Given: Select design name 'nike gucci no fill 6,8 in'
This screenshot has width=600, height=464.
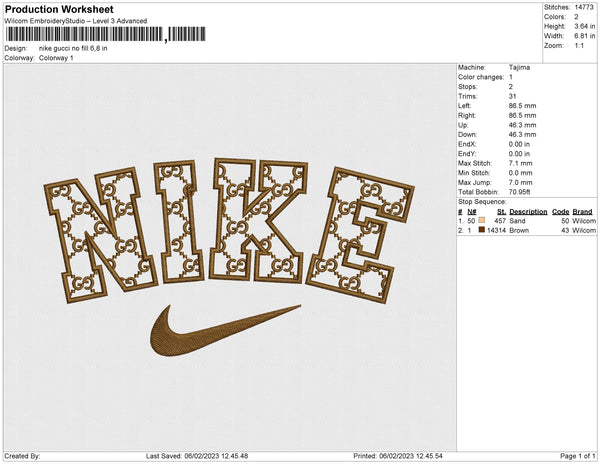Looking at the screenshot, I should click(x=73, y=49).
